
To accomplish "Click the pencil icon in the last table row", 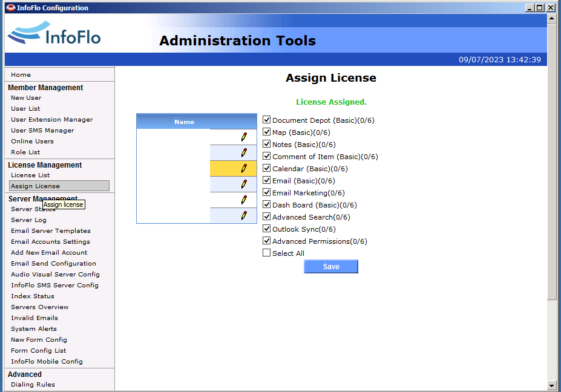I will coord(244,215).
